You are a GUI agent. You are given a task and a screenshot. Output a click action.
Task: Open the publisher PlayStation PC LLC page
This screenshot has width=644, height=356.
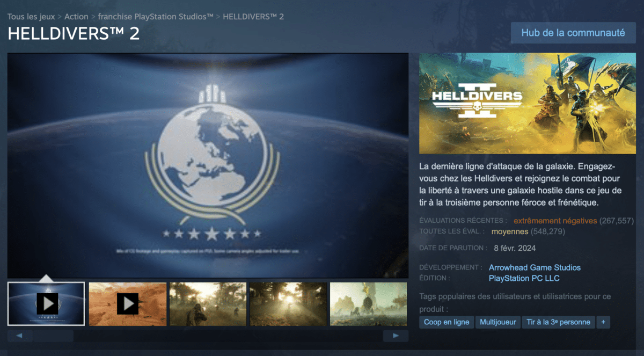524,278
